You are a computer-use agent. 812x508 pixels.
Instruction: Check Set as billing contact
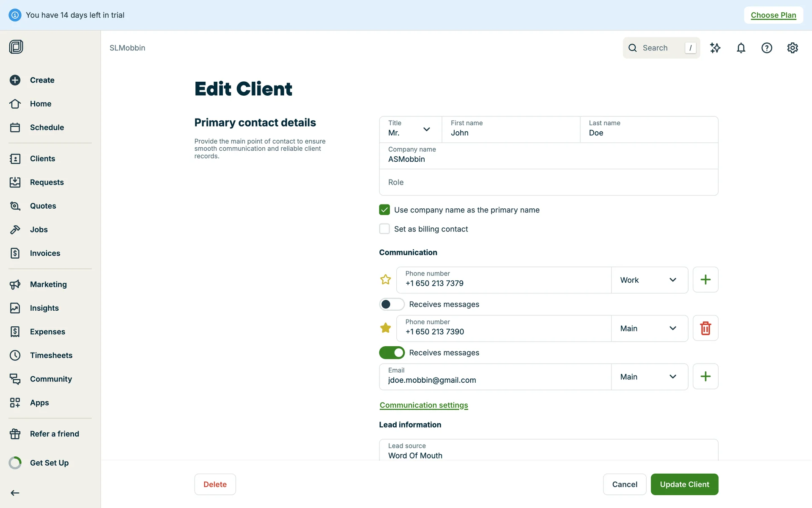click(x=384, y=229)
